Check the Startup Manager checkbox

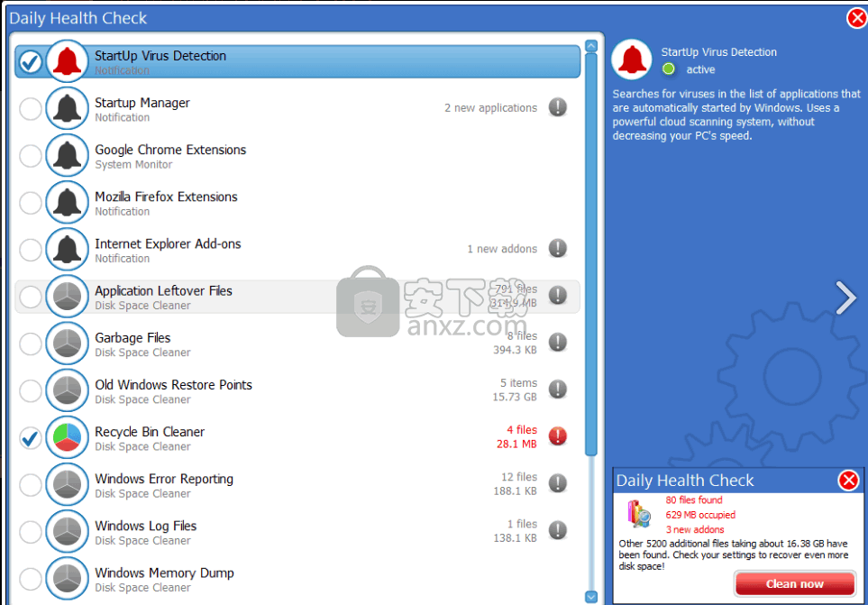(x=31, y=109)
